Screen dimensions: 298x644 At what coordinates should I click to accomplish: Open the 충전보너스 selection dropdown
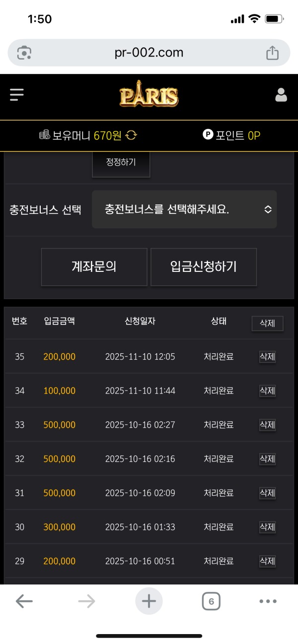click(184, 209)
